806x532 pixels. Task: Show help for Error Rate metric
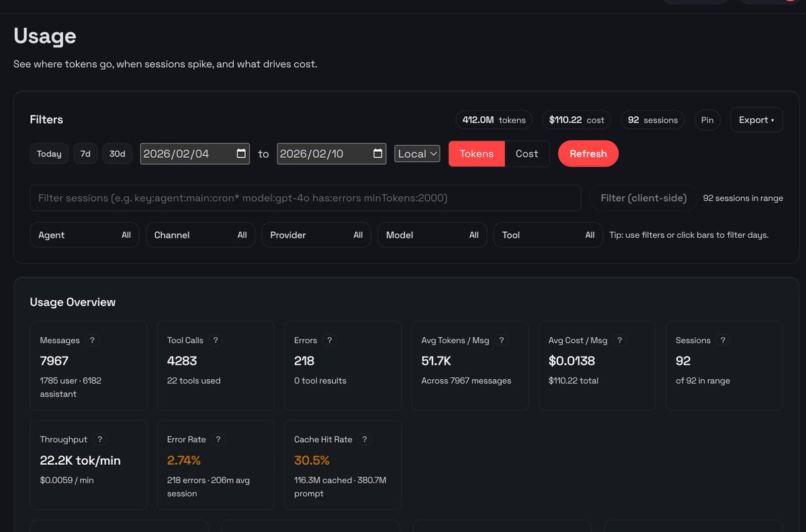pyautogui.click(x=218, y=439)
